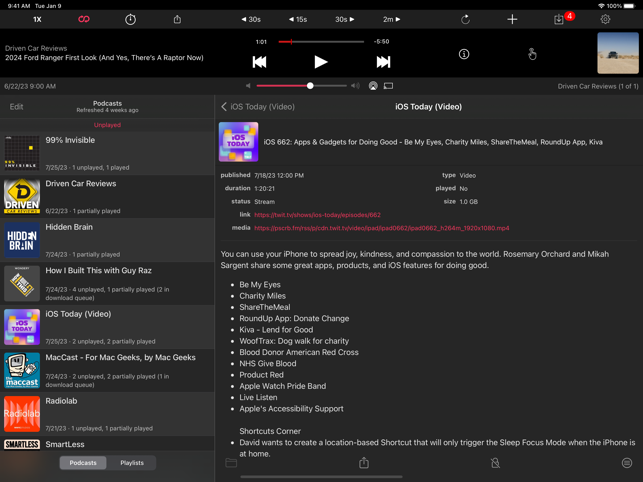Screen dimensions: 643x482
Task: Tap the battery indicator in status bar
Action: tap(630, 6)
